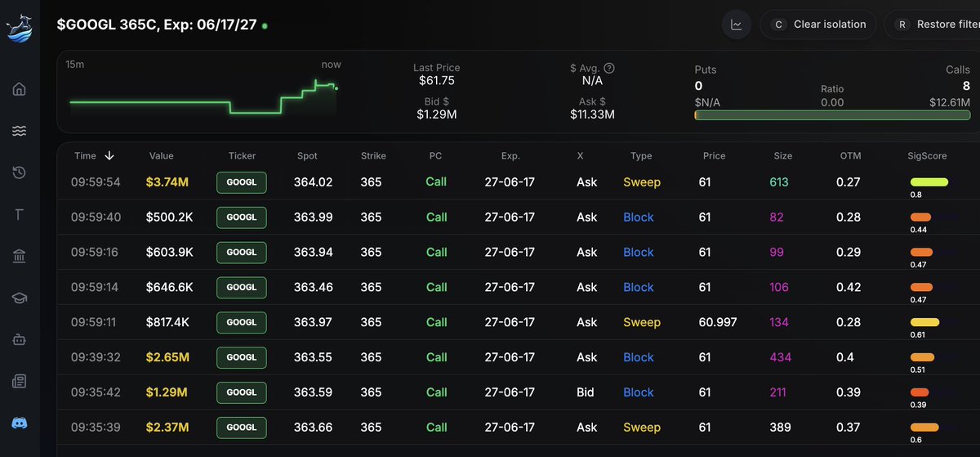Image resolution: width=980 pixels, height=457 pixels.
Task: Open the whale logo home icon
Action: click(19, 28)
